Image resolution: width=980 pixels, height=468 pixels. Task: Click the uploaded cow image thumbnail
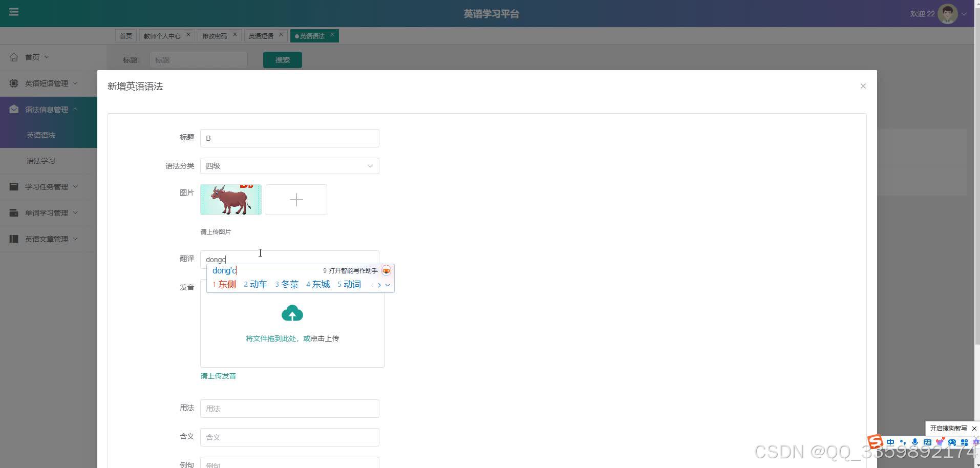[x=231, y=200]
